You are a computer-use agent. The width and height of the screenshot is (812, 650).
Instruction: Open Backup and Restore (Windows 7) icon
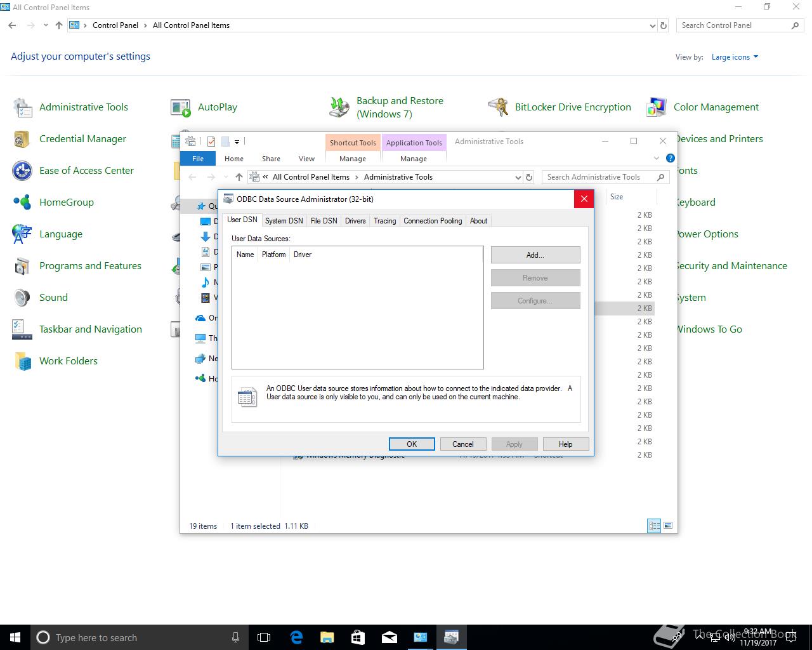(x=339, y=107)
